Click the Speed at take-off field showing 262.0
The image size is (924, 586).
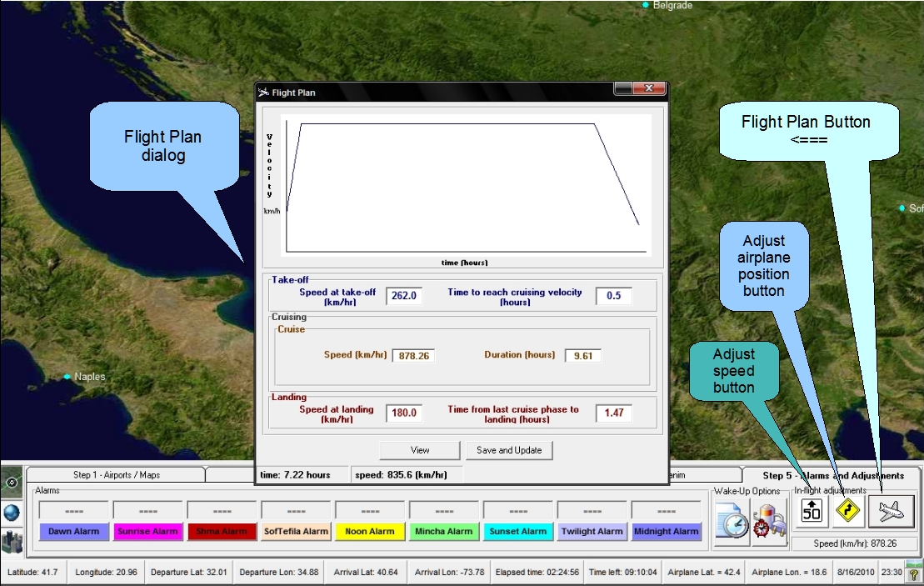coord(403,295)
